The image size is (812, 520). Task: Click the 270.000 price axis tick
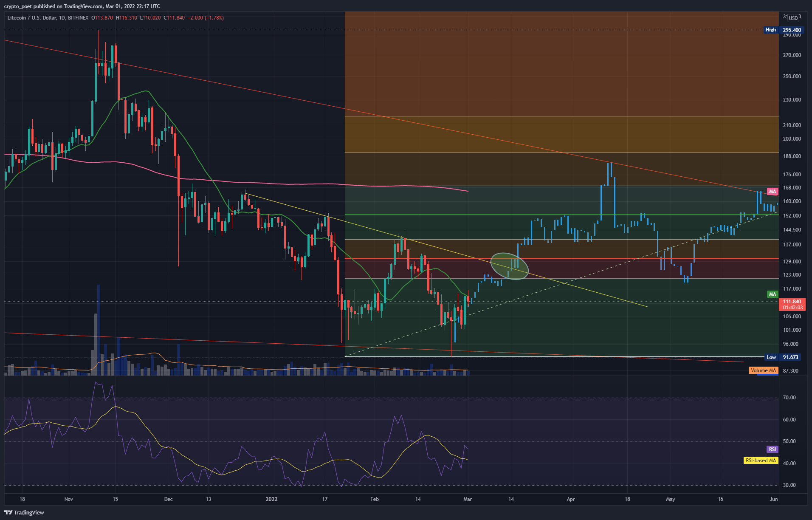point(792,55)
